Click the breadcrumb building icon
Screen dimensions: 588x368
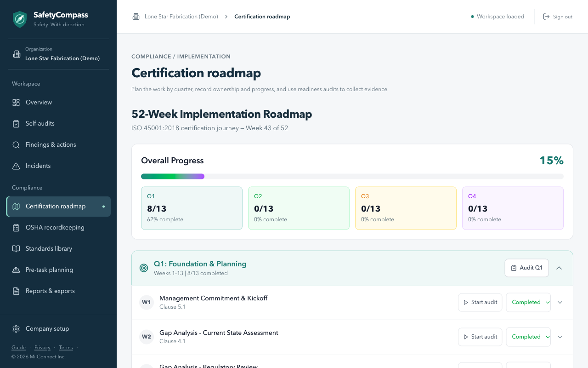pos(136,17)
